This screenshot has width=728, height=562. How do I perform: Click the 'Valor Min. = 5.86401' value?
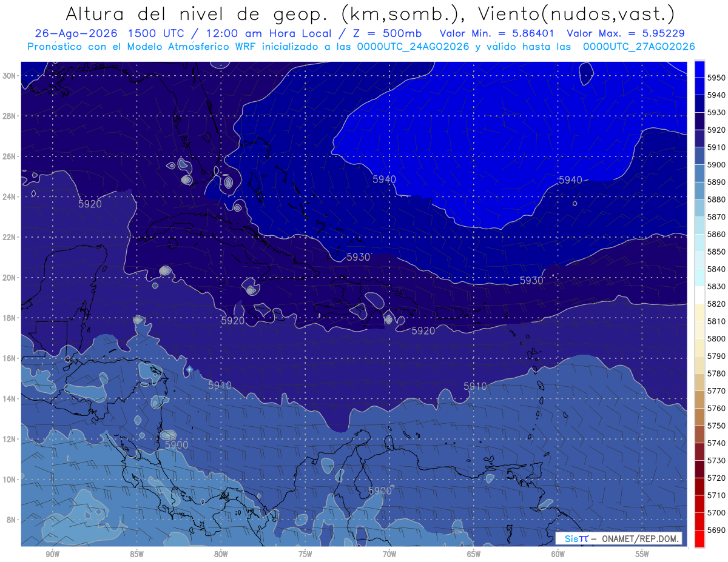pos(498,33)
